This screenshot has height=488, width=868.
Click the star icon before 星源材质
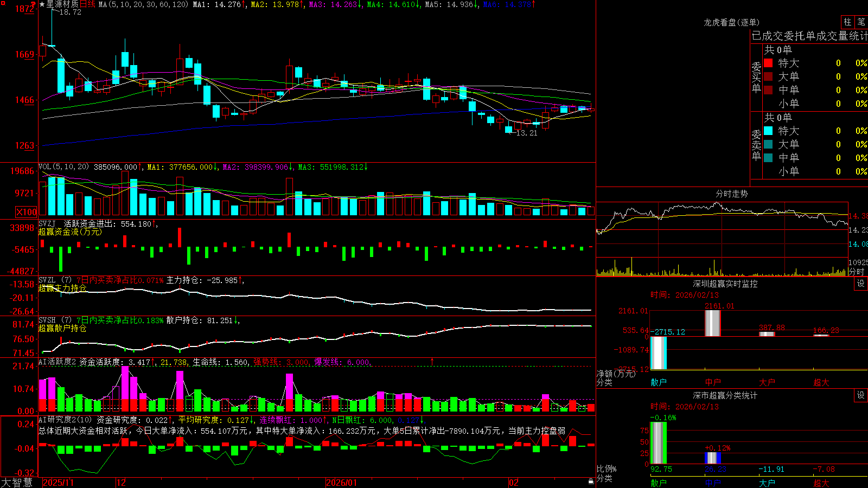pyautogui.click(x=42, y=4)
